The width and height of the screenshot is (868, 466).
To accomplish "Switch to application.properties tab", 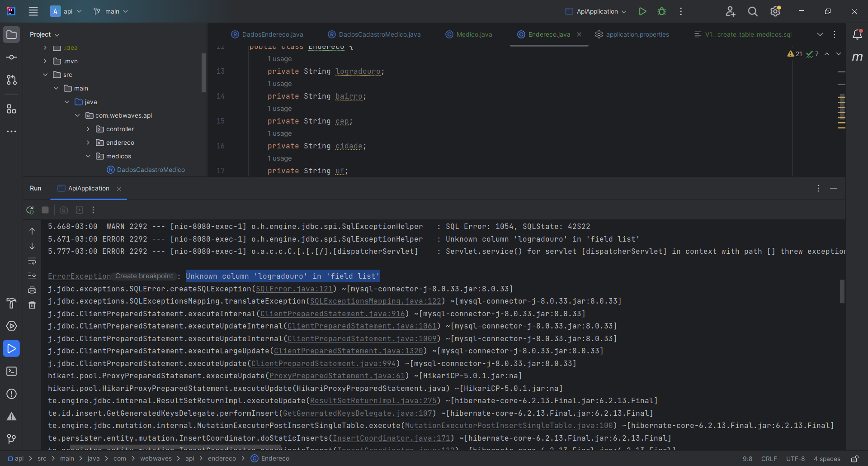I will click(x=632, y=34).
